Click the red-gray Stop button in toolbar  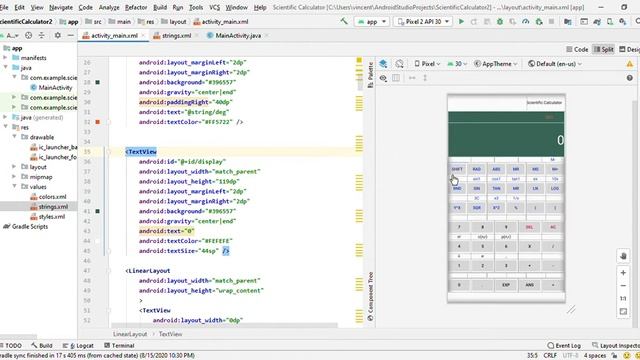(x=551, y=21)
